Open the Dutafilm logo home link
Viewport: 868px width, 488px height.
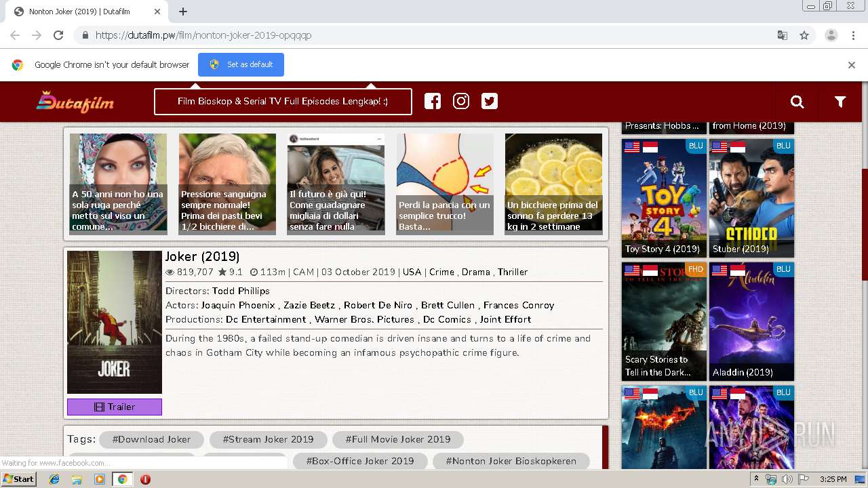pyautogui.click(x=75, y=102)
